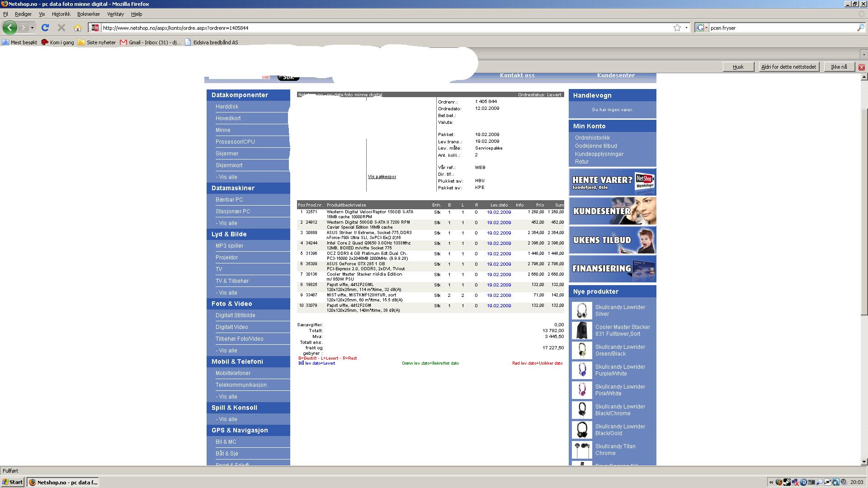Image resolution: width=868 pixels, height=488 pixels.
Task: Open the history dropdown next to Forward
Action: 32,28
